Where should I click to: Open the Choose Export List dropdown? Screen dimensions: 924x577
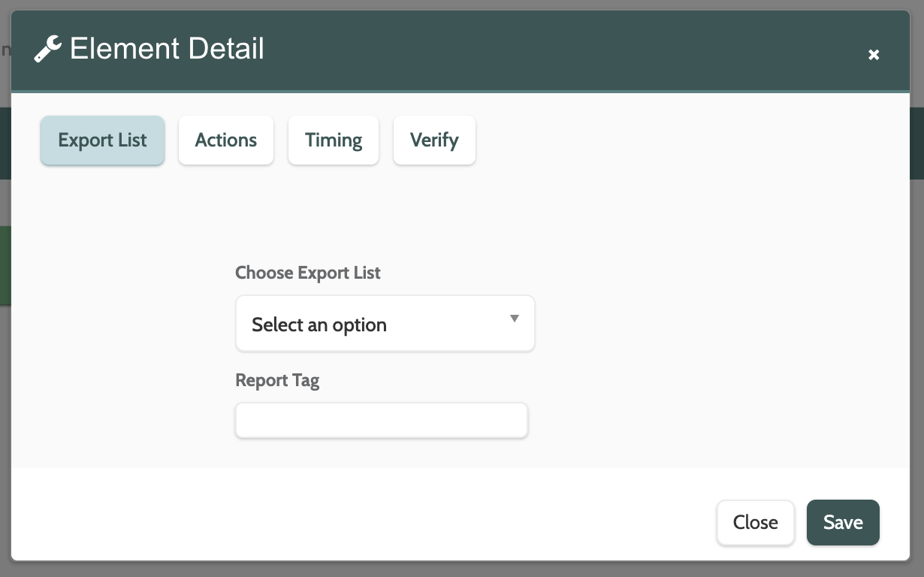[x=385, y=324]
